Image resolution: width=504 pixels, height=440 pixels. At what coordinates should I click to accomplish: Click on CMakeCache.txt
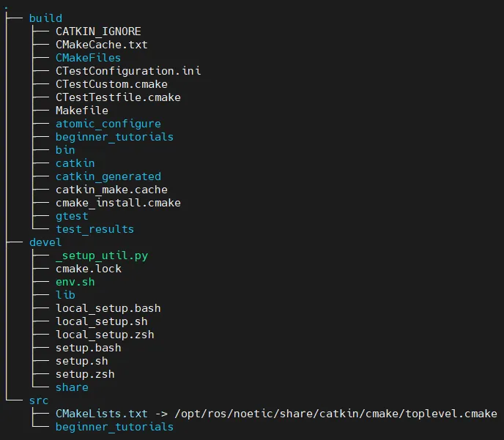pyautogui.click(x=101, y=45)
